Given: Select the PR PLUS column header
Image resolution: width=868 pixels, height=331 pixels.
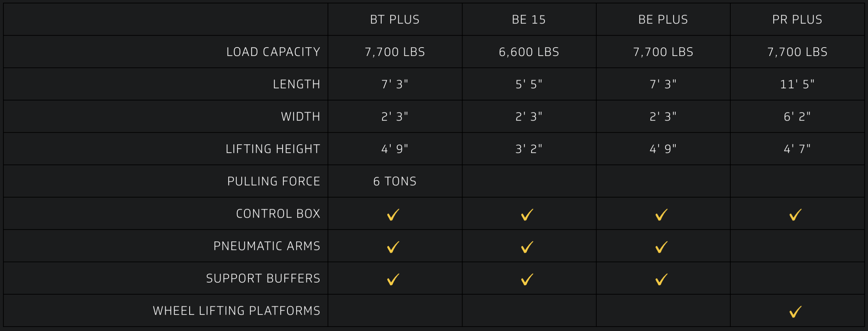Looking at the screenshot, I should 797,20.
